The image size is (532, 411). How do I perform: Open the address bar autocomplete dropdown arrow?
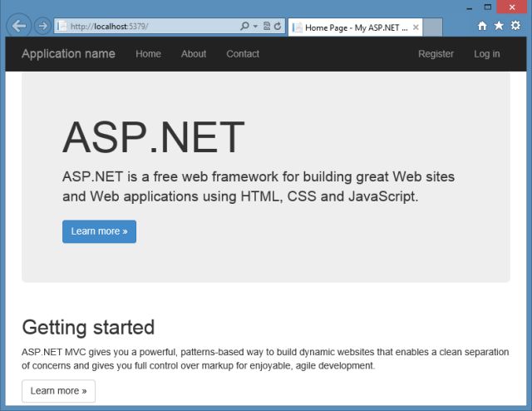click(255, 26)
